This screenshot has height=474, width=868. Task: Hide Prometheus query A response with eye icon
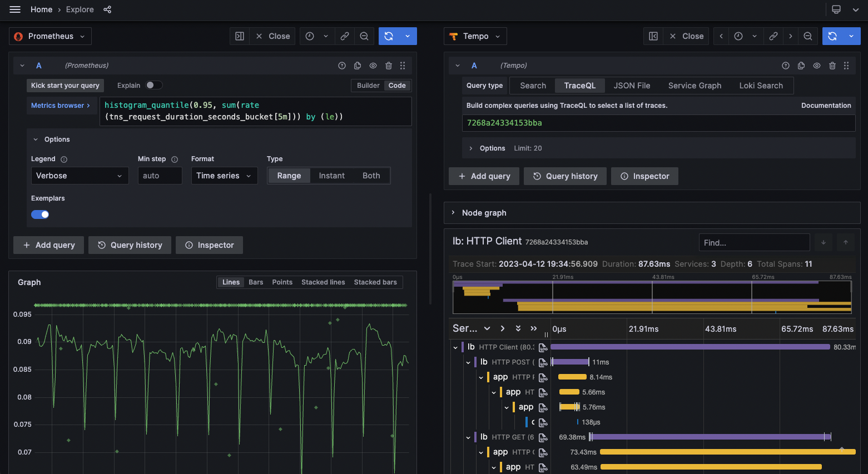click(373, 66)
